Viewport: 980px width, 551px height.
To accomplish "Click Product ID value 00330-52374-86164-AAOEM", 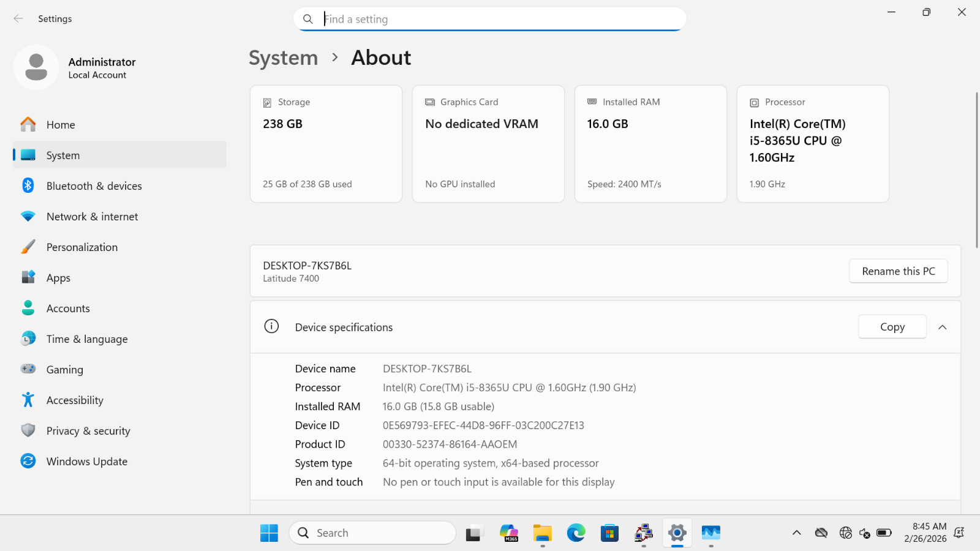I will pyautogui.click(x=450, y=444).
